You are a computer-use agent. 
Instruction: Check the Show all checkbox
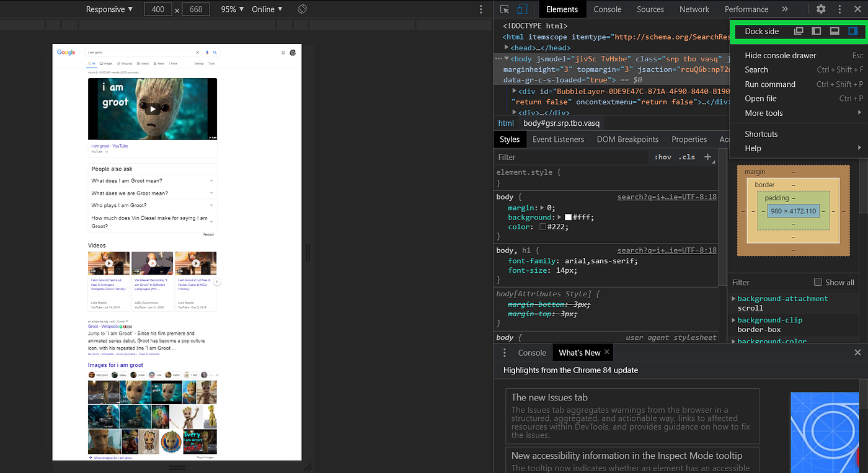[818, 282]
